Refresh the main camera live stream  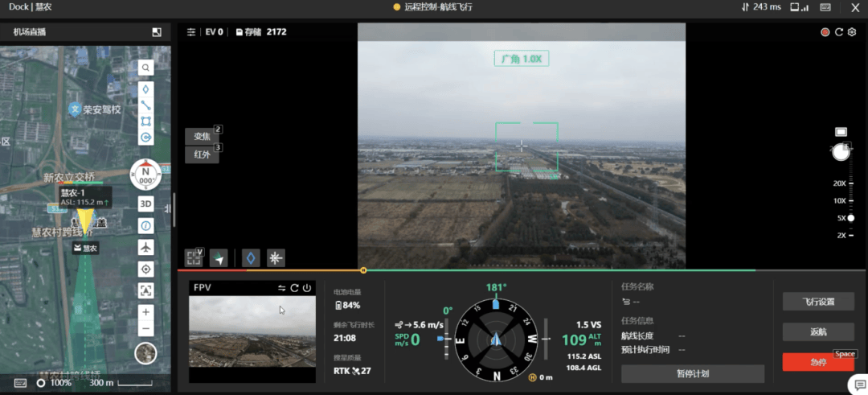tap(839, 32)
